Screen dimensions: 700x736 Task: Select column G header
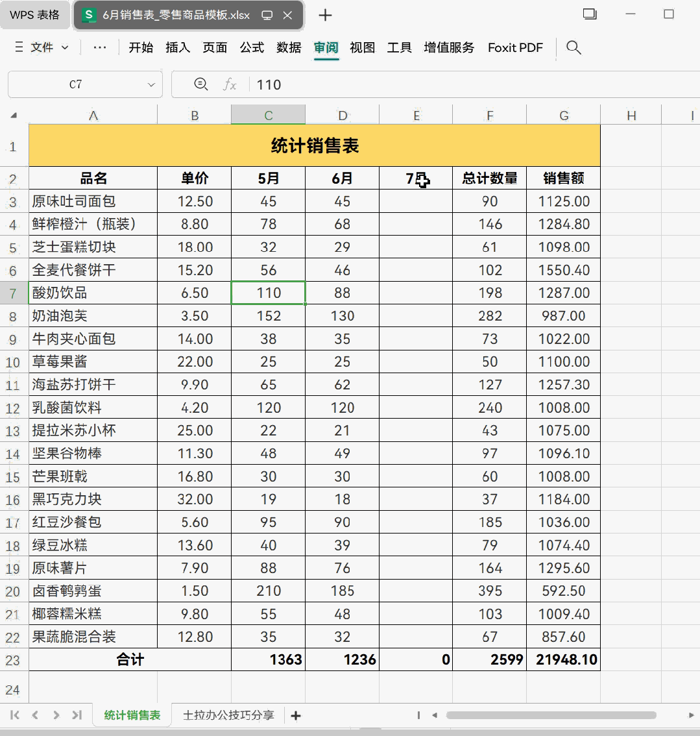click(564, 116)
